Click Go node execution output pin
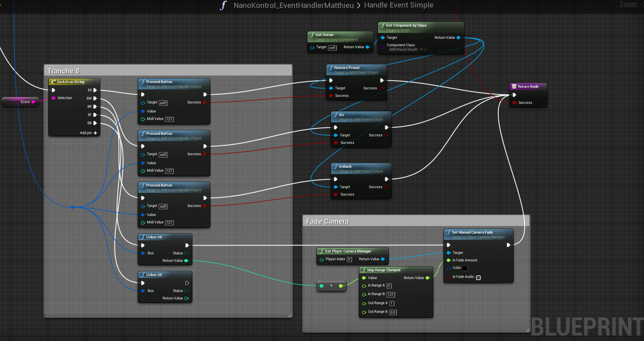Viewport: 644px width, 341px height. pos(386,127)
